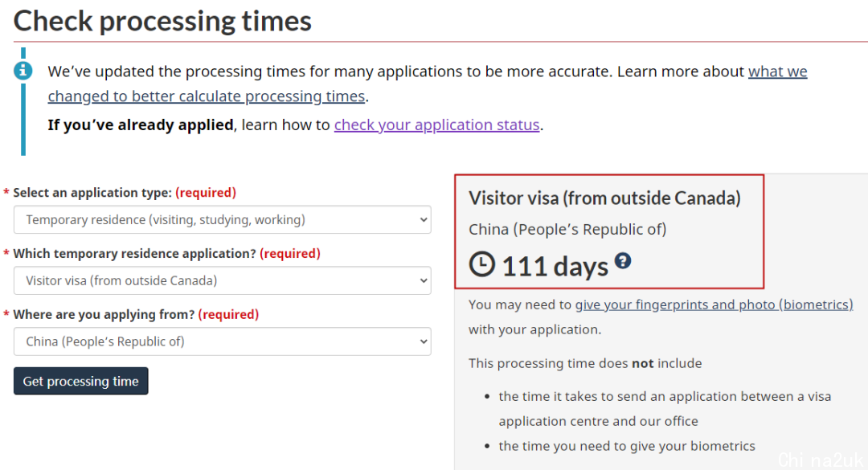Open the question mark help icon
The height and width of the screenshot is (470, 868).
623,260
